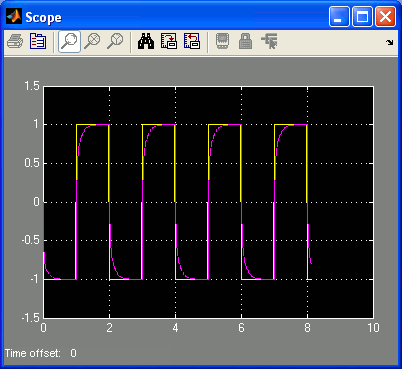Click Restore saved axes settings icon
The height and width of the screenshot is (369, 402).
(192, 42)
